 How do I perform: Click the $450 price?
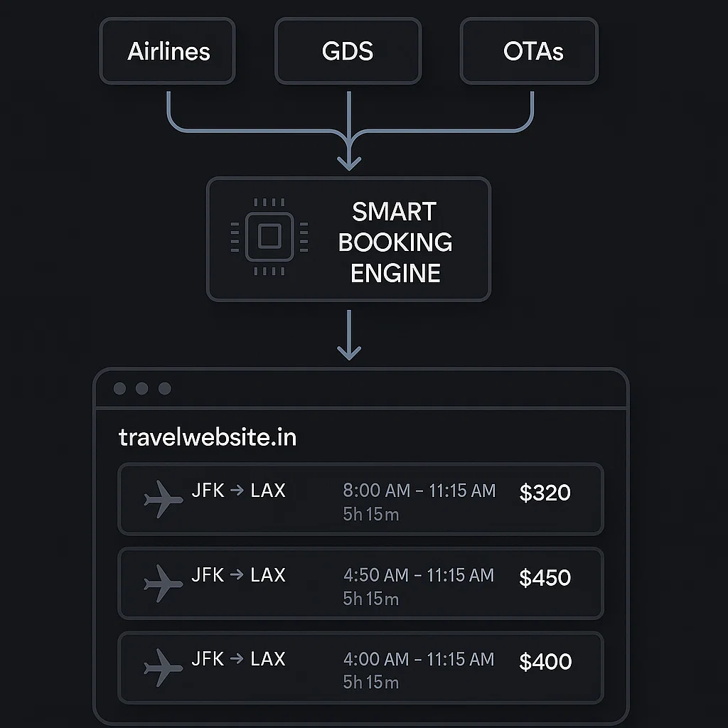click(545, 577)
